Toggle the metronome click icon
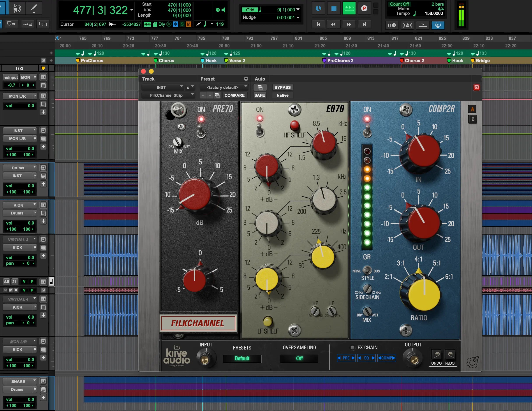 [407, 25]
